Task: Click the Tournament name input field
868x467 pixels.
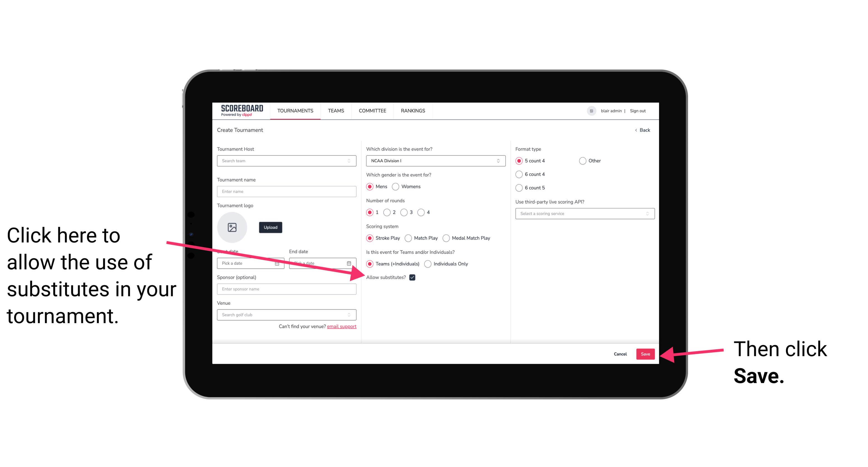Action: point(286,191)
